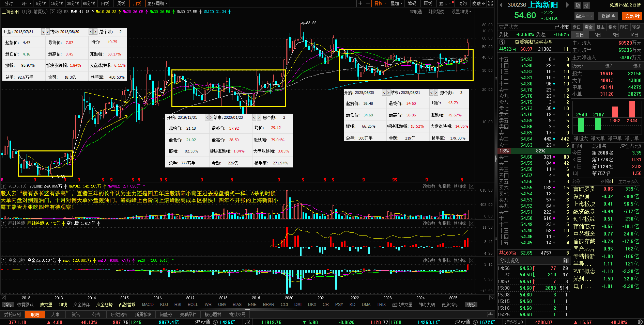Switch to the 日线 daily chart tab
Screen dimensions: 644x325
coord(105,3)
